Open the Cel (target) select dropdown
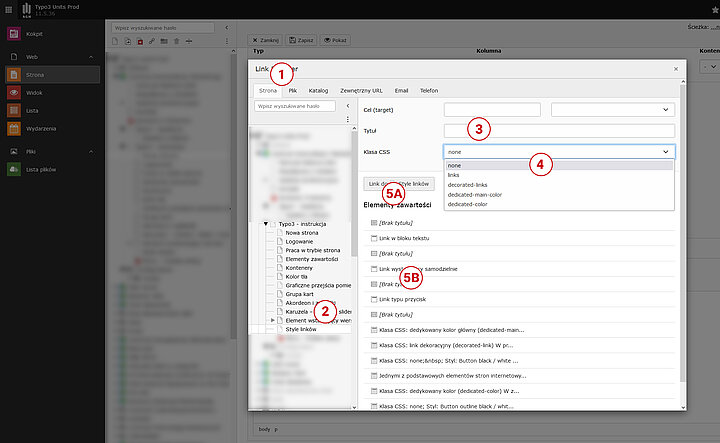720x443 pixels. [x=613, y=110]
